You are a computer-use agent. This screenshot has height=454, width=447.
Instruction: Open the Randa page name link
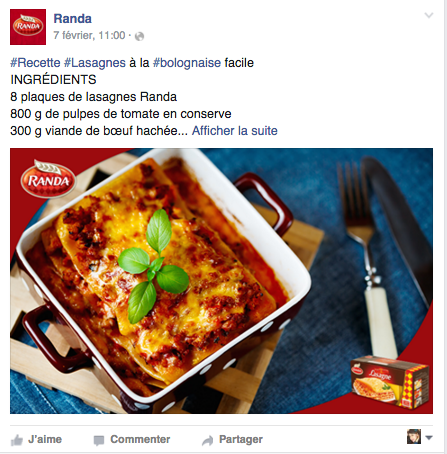(73, 19)
